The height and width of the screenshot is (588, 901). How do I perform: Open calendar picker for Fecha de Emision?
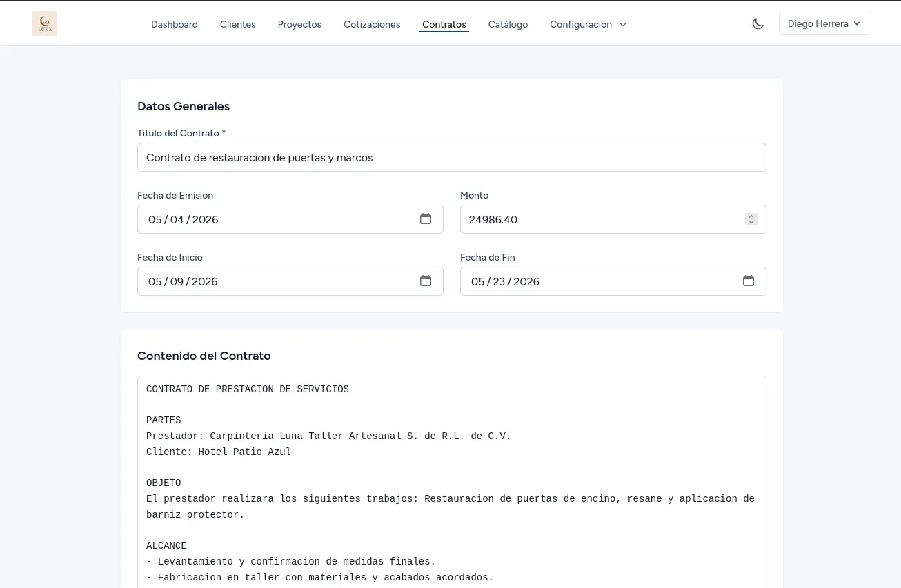pyautogui.click(x=426, y=219)
